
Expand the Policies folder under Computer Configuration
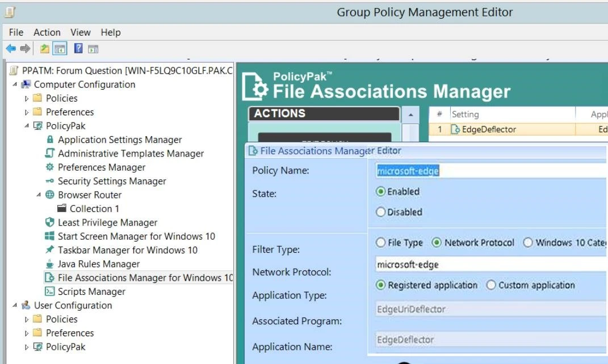pyautogui.click(x=26, y=99)
